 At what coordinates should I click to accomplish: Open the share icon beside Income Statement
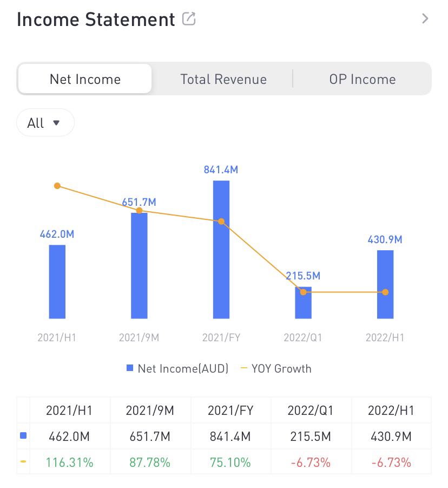[x=189, y=19]
